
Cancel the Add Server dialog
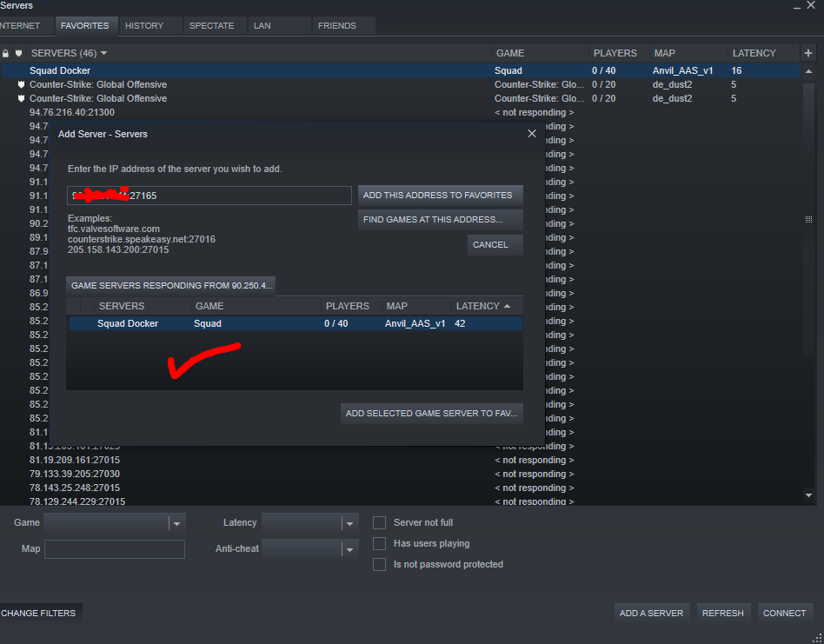[495, 245]
